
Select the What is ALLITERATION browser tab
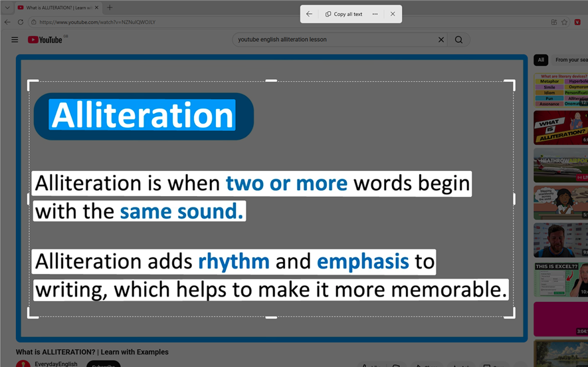58,7
